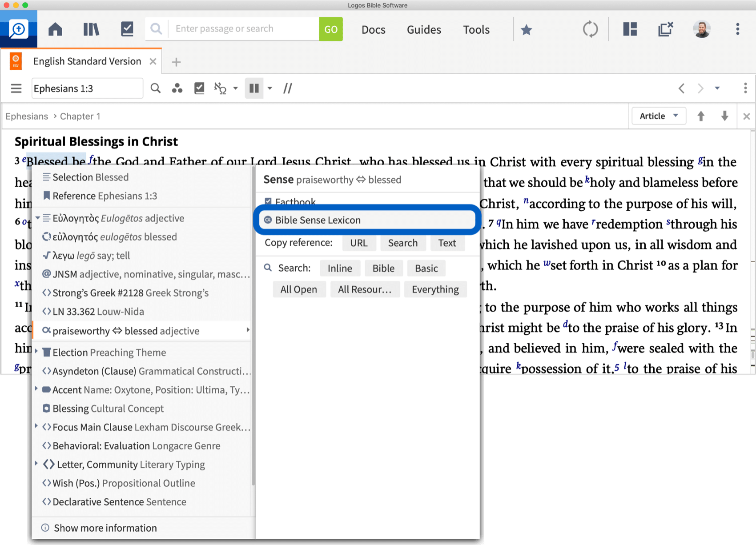
Task: Toggle the multiple resources columns view
Action: pos(254,88)
